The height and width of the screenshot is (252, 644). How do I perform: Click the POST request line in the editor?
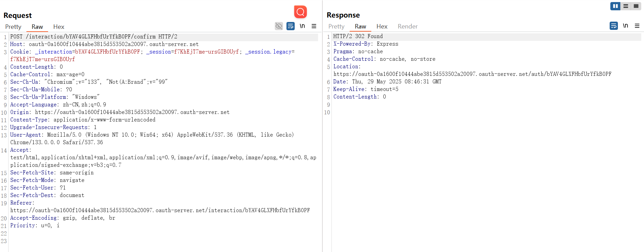tap(94, 37)
